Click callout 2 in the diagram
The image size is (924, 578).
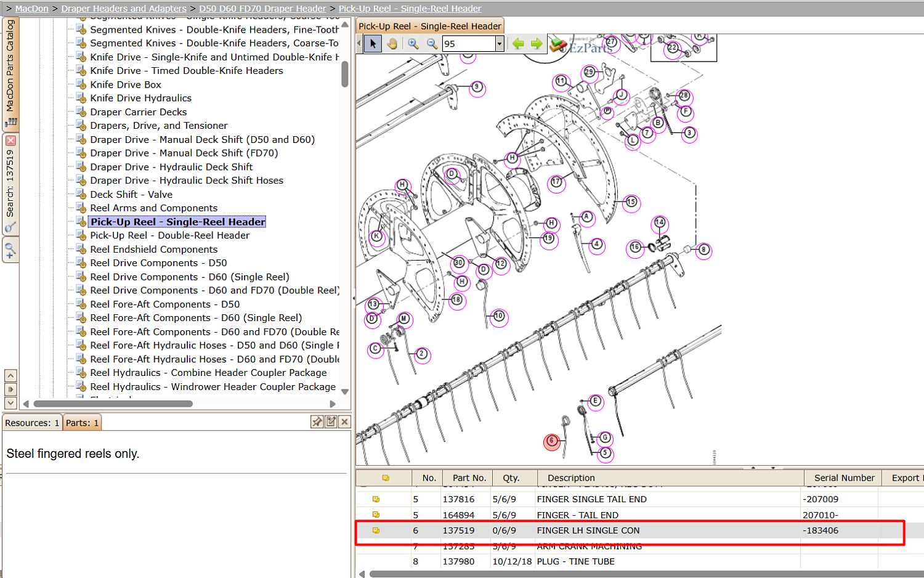(x=422, y=354)
